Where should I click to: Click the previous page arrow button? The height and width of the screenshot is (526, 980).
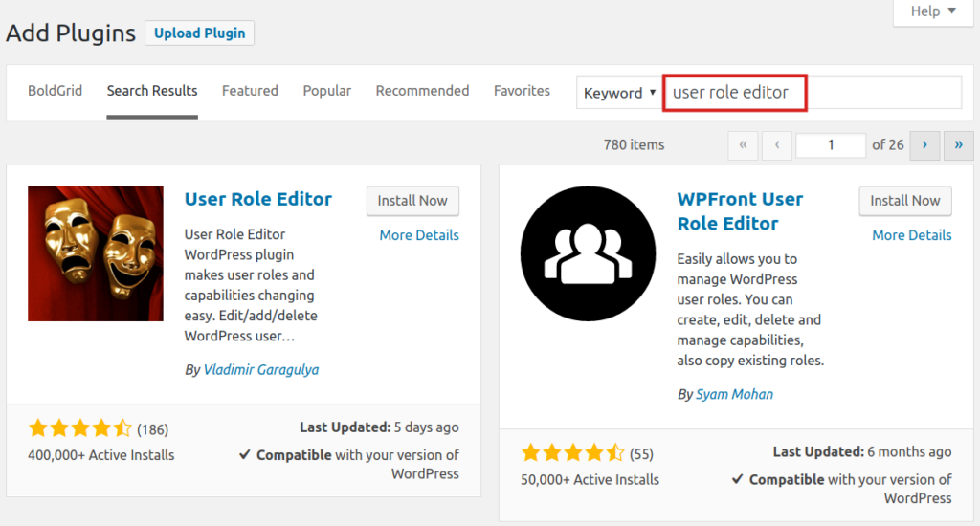click(x=776, y=144)
